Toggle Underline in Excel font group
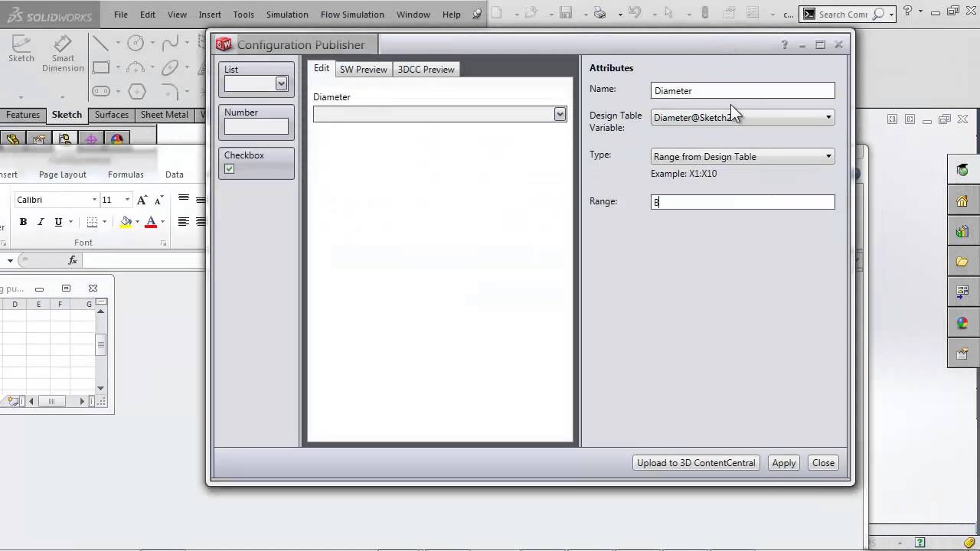The width and height of the screenshot is (980, 551). [x=58, y=222]
